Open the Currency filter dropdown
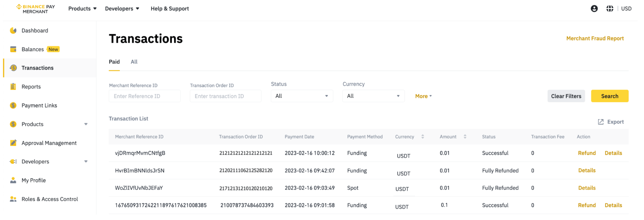The height and width of the screenshot is (220, 644). (373, 96)
